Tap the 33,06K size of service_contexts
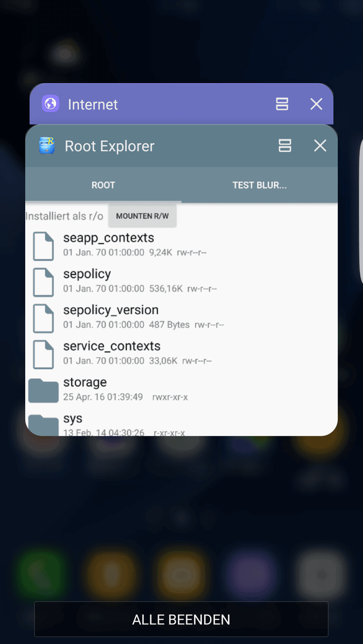 (163, 361)
